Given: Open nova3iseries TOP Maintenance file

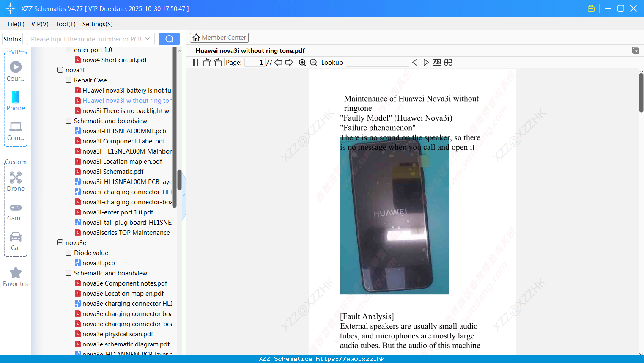Looking at the screenshot, I should [123, 232].
